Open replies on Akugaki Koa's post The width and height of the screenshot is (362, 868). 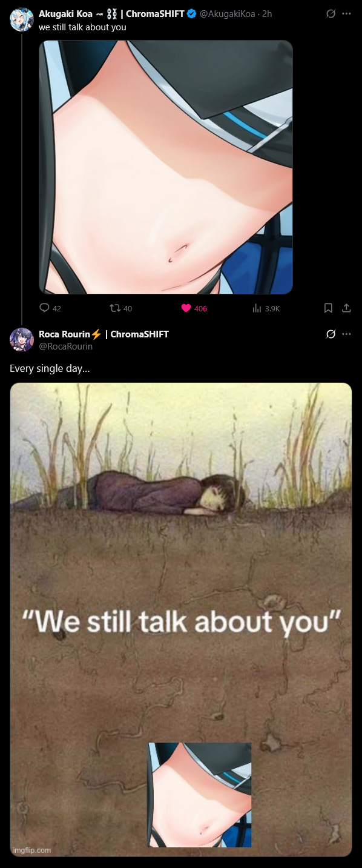click(x=50, y=308)
